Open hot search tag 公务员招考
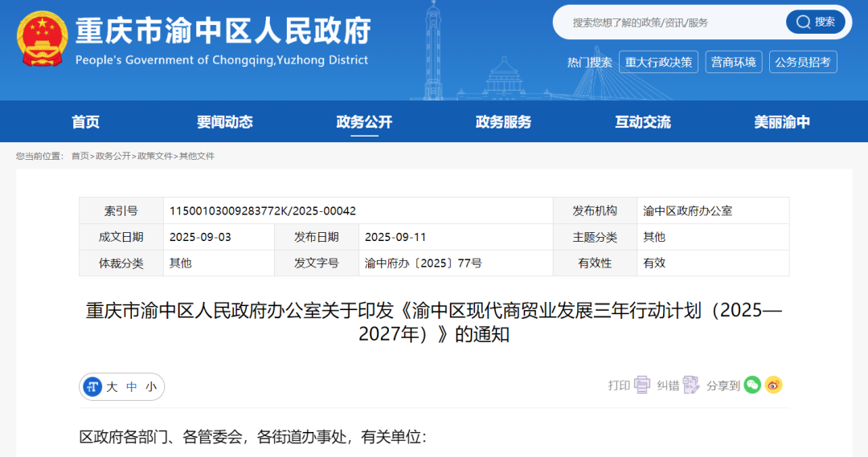This screenshot has height=457, width=868. coord(803,62)
